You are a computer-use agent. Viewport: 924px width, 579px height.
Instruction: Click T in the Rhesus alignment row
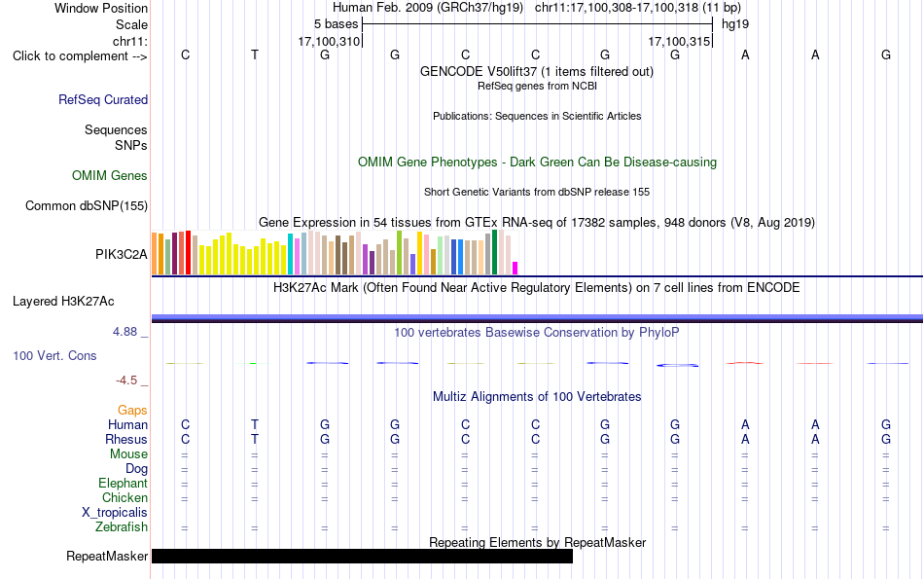[x=255, y=439]
